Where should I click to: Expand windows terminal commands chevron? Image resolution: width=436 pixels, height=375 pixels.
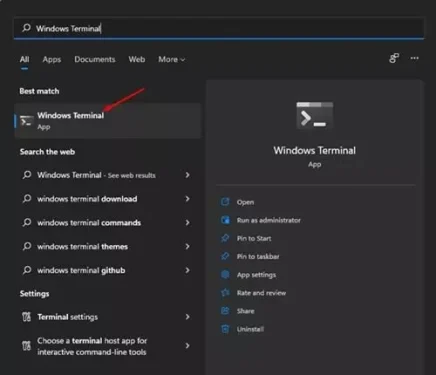click(x=187, y=223)
